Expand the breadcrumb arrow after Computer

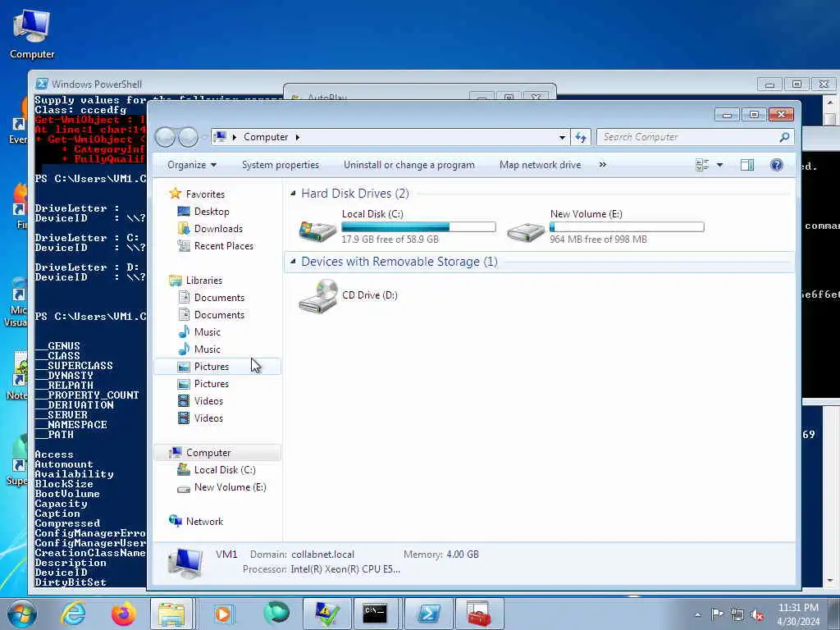coord(297,137)
